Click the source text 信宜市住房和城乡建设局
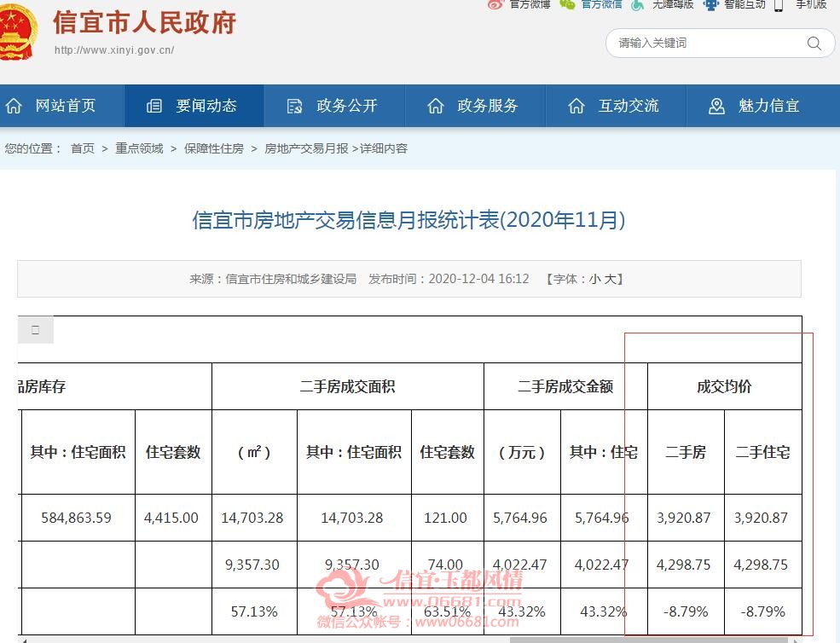The image size is (840, 643). (x=291, y=279)
